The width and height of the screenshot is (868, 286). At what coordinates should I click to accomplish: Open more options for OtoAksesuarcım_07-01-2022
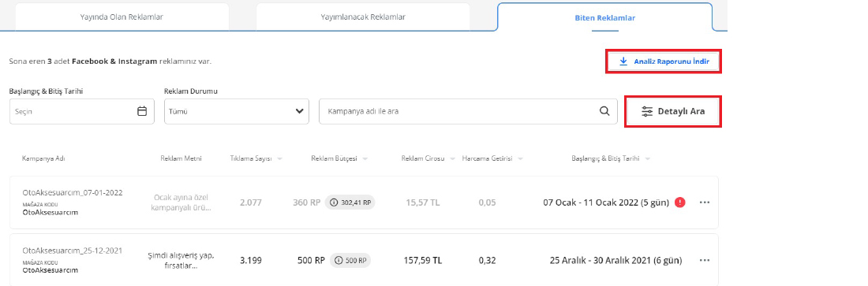[x=704, y=202]
